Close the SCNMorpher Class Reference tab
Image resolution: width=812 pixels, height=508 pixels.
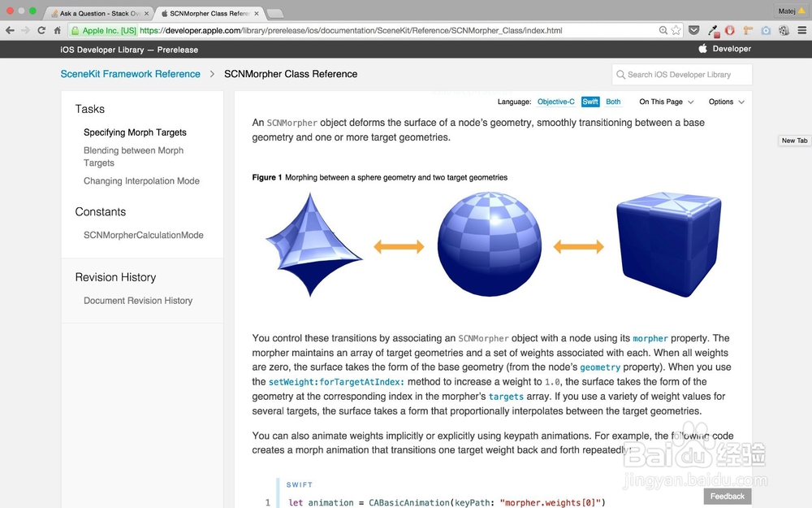[257, 14]
